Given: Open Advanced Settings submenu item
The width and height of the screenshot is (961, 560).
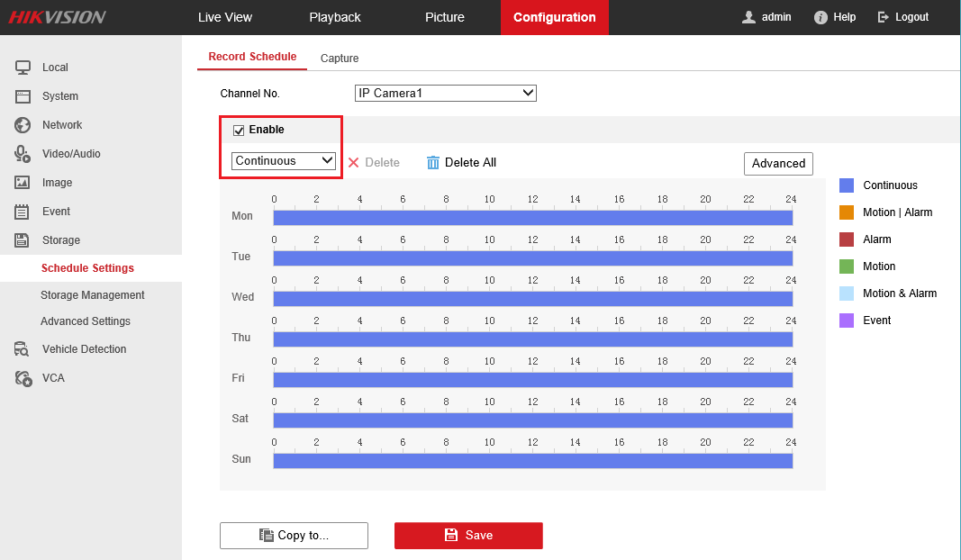Looking at the screenshot, I should 86,321.
